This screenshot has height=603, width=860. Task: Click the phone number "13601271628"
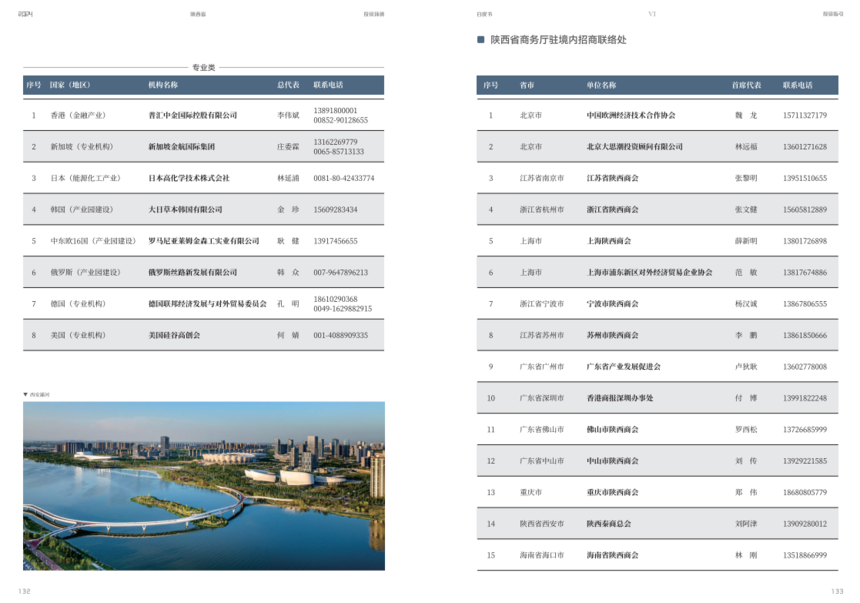point(805,146)
